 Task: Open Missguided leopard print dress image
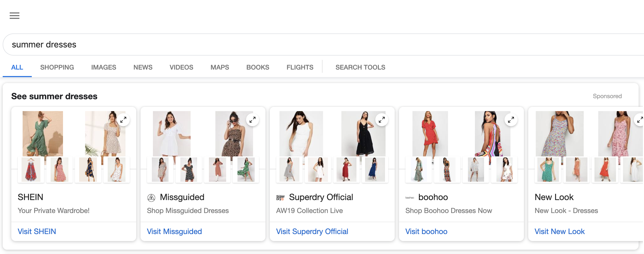coord(234,133)
